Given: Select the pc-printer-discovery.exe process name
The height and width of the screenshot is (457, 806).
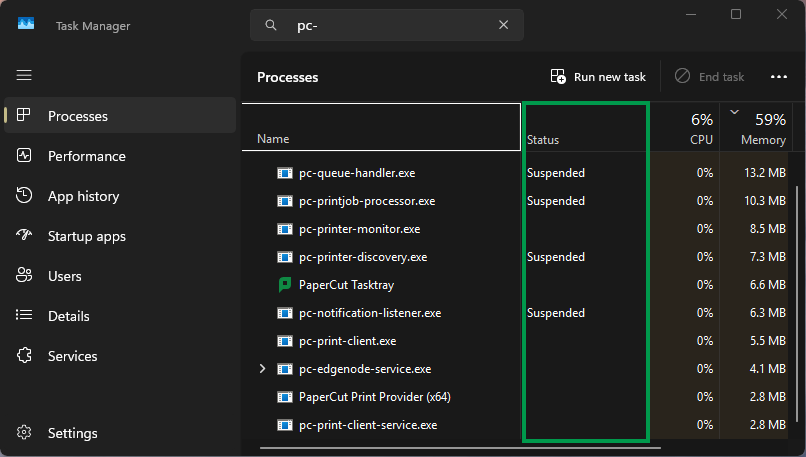Looking at the screenshot, I should point(363,257).
